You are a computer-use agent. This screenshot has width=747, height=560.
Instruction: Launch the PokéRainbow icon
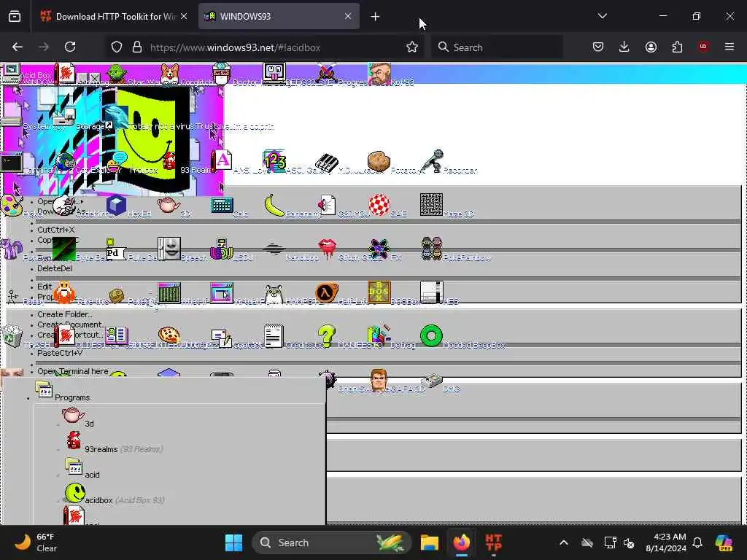432,249
